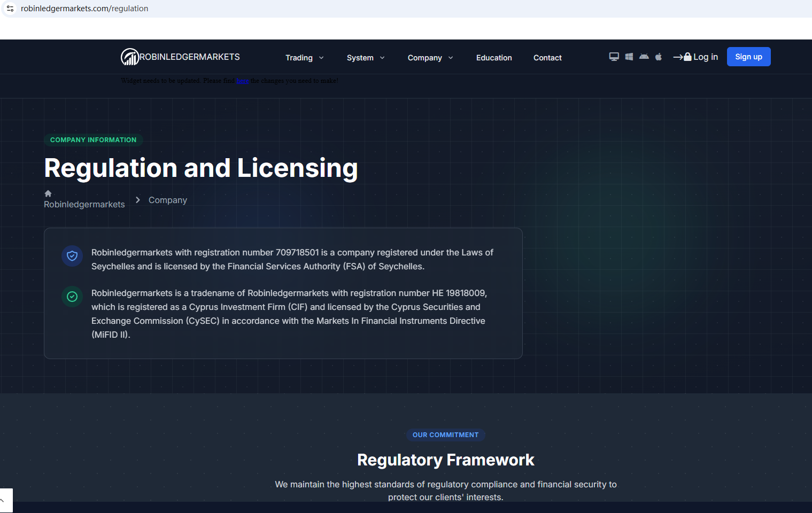Open the Company dropdown menu
Image resolution: width=812 pixels, height=513 pixels.
[430, 58]
